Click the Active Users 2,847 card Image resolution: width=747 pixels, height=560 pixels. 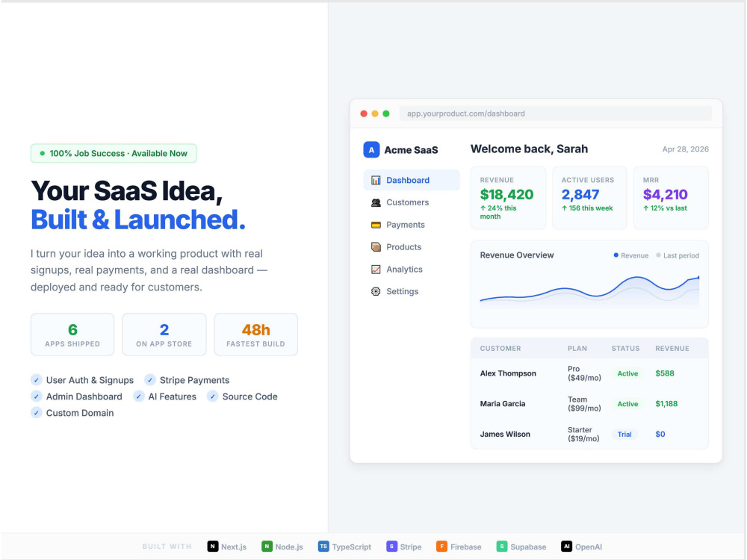(589, 198)
